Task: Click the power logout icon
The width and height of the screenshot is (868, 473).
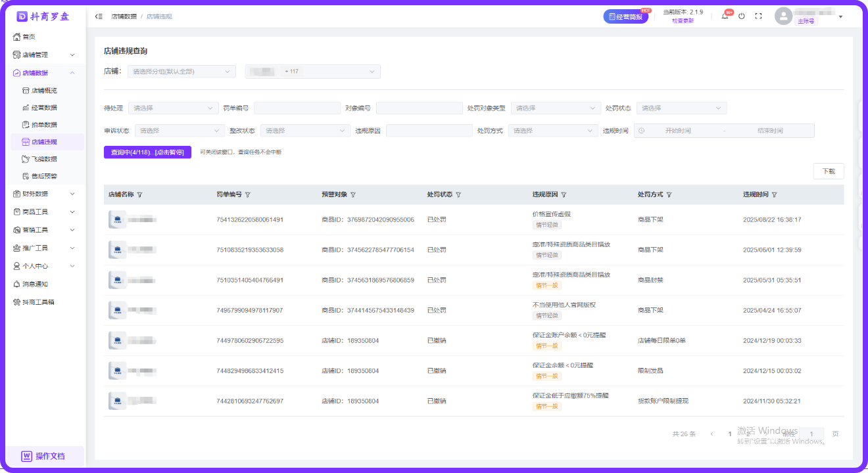Action: point(742,16)
